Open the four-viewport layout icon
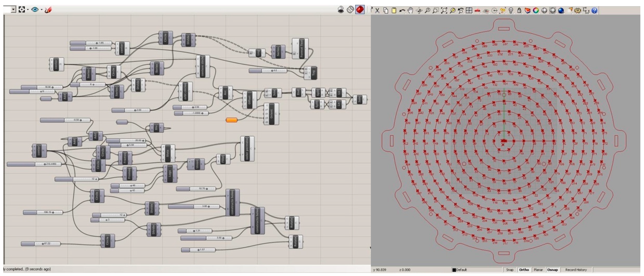This screenshot has height=276, width=644. pos(469,11)
